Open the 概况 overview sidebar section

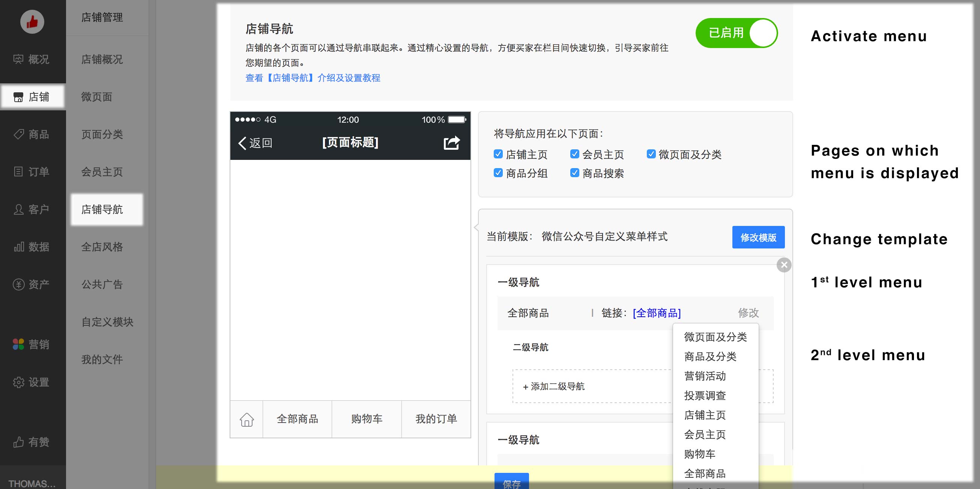[32, 59]
